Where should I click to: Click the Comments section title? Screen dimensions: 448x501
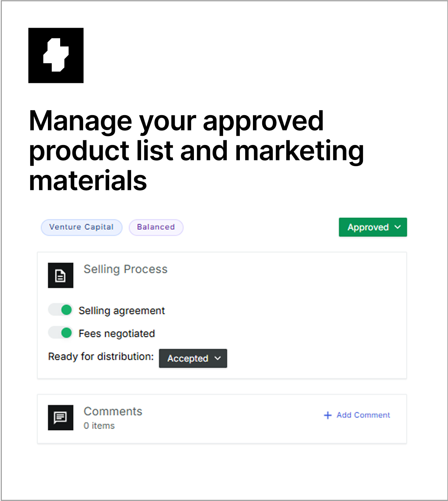pos(113,411)
